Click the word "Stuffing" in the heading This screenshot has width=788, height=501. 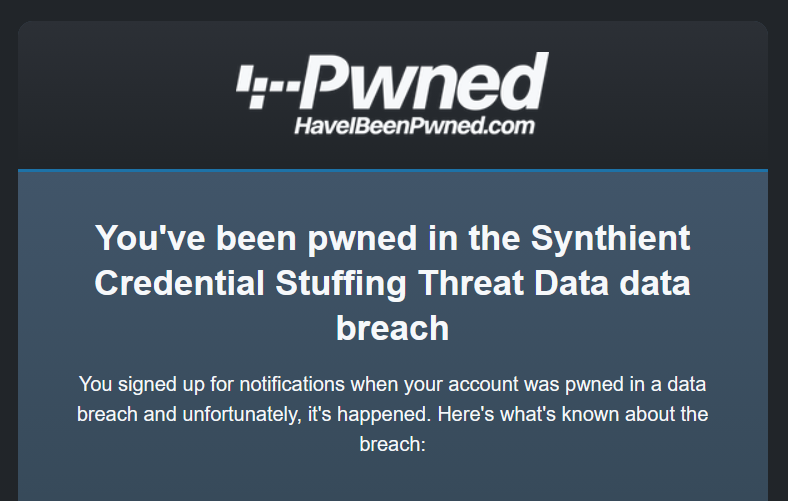pos(336,283)
